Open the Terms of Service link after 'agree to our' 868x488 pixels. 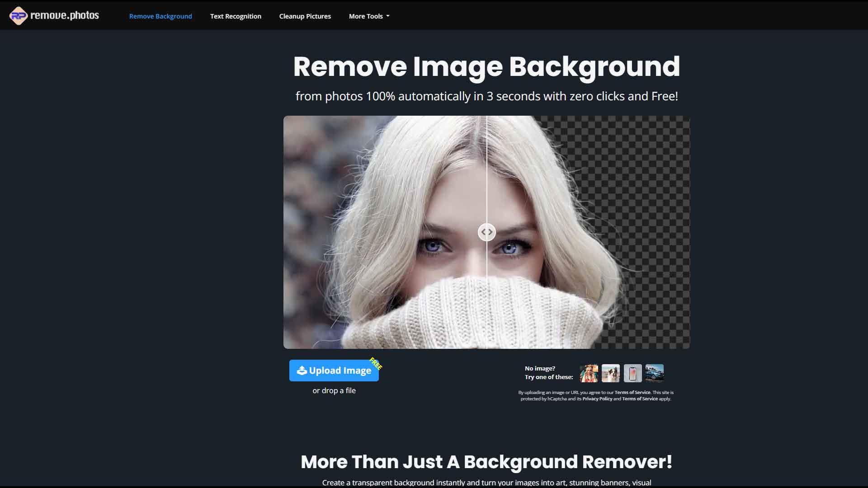[x=632, y=392]
